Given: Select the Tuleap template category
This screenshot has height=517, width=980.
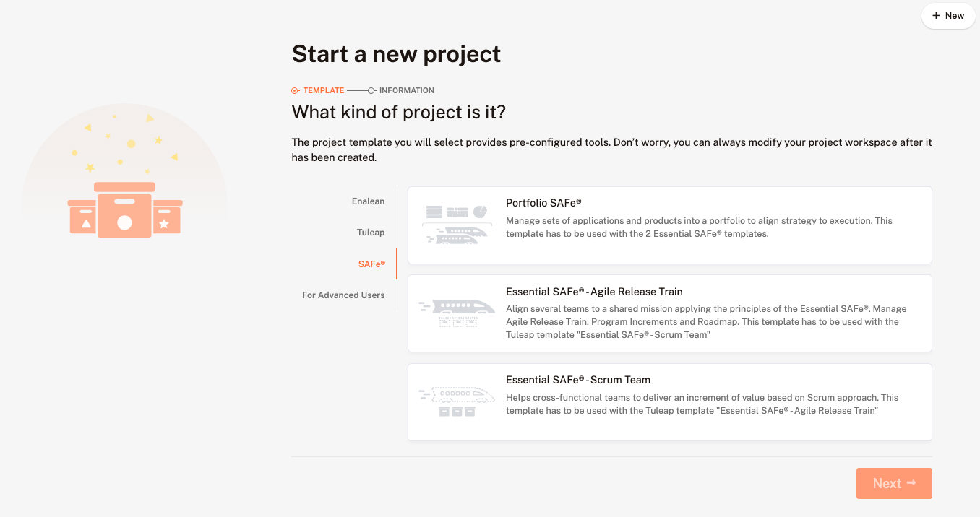Looking at the screenshot, I should point(371,233).
